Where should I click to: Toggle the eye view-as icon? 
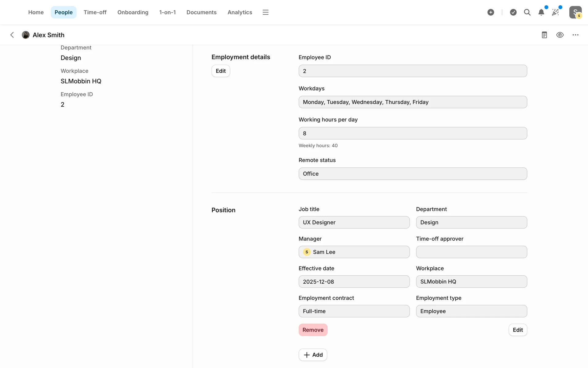[560, 35]
